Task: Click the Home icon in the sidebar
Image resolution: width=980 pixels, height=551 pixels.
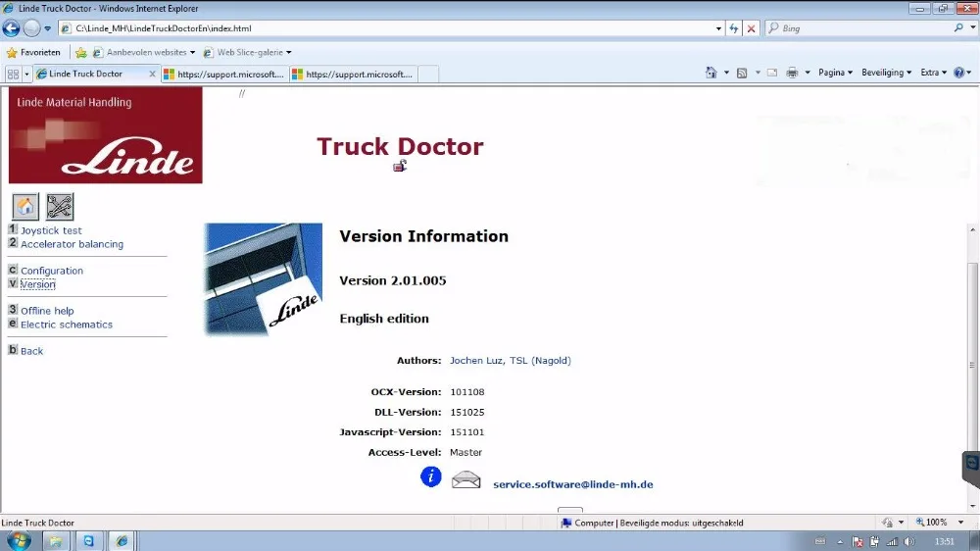Action: (25, 207)
